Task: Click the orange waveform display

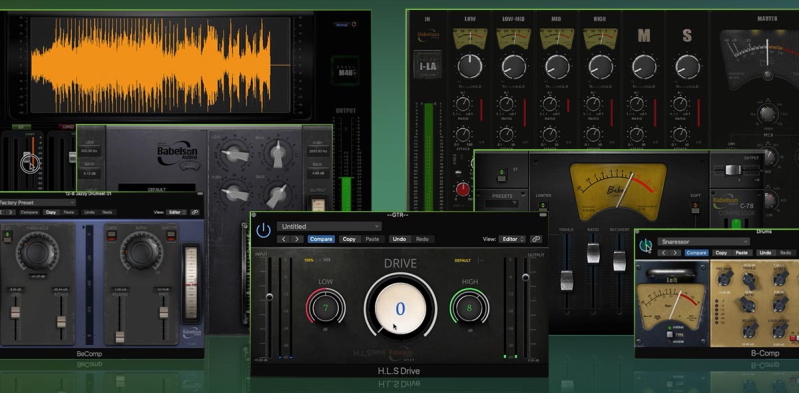Action: [x=161, y=65]
